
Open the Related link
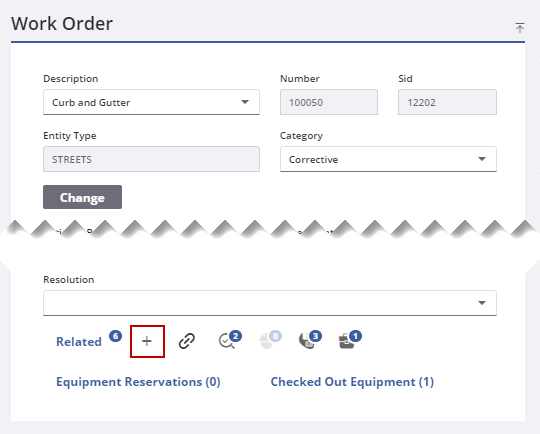click(x=79, y=342)
